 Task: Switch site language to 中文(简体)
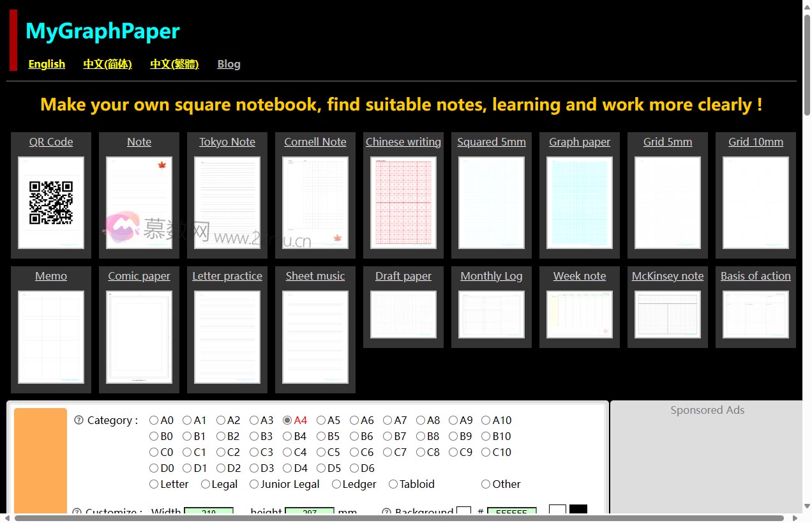tap(107, 64)
